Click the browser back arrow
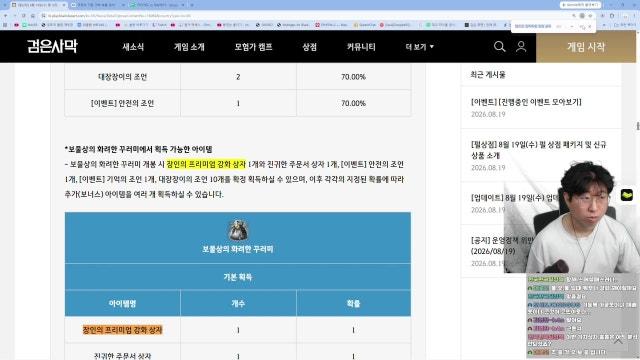 tap(5, 16)
